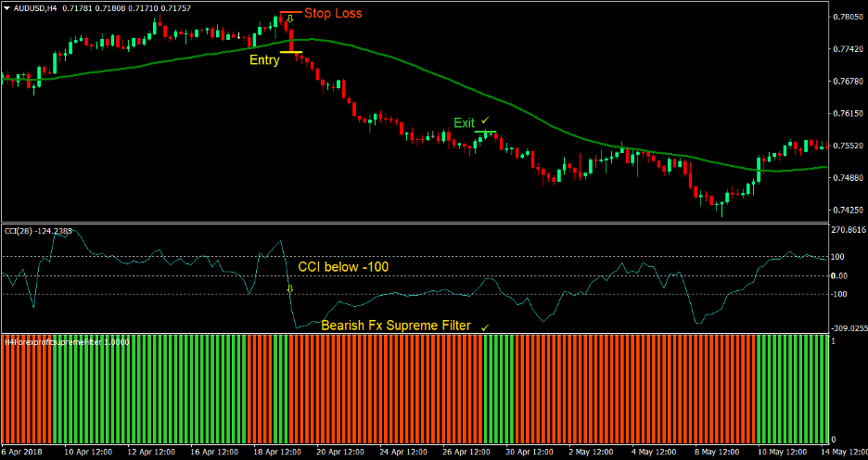Select the H4ForexprofitsupremeFilter 1.0000 label
This screenshot has height=460, width=868.
(x=67, y=342)
